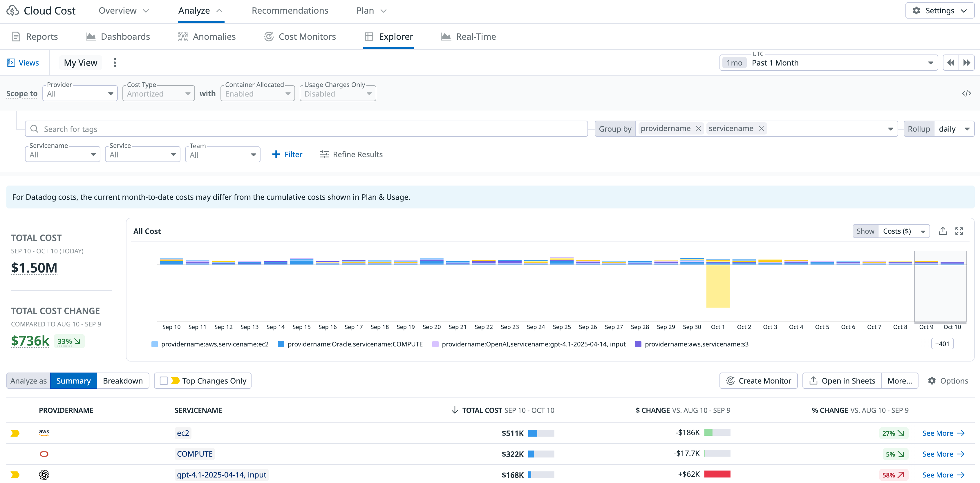The image size is (980, 483).
Task: Remove providername from Group by
Action: point(698,128)
